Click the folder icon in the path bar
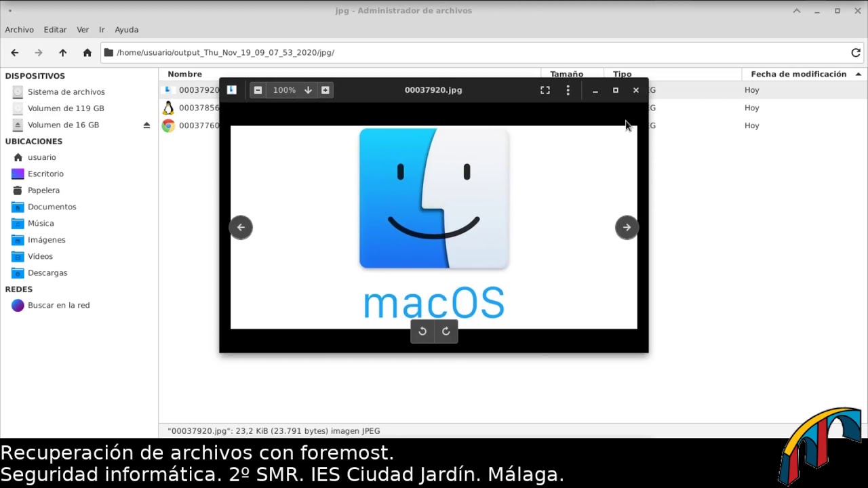 (108, 52)
